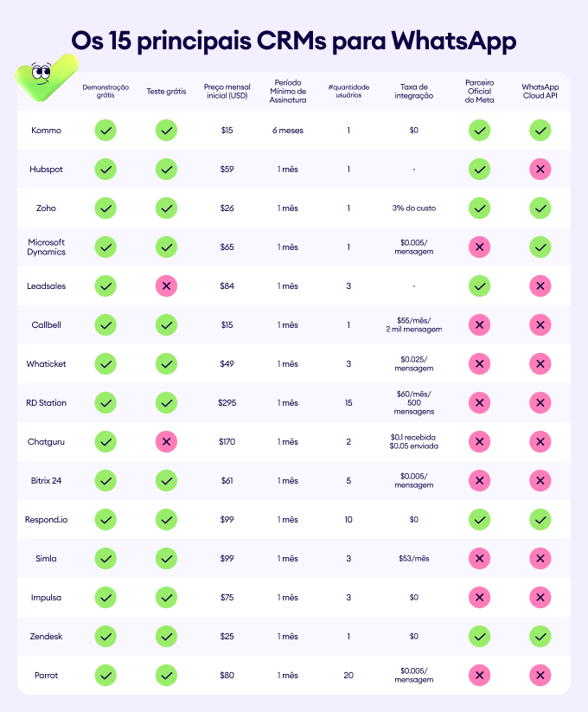
Task: Click Zendesk's green WhatsApp Cloud API checkmark
Action: point(540,636)
